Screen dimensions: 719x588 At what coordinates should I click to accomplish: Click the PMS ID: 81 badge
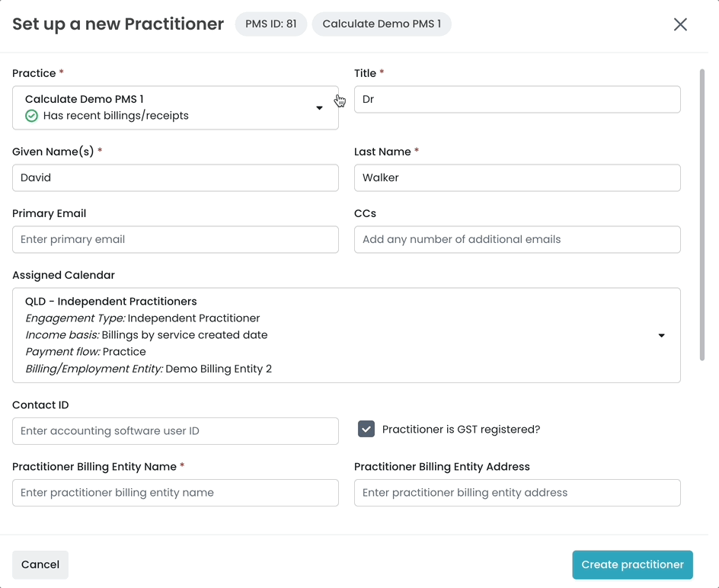click(x=270, y=24)
